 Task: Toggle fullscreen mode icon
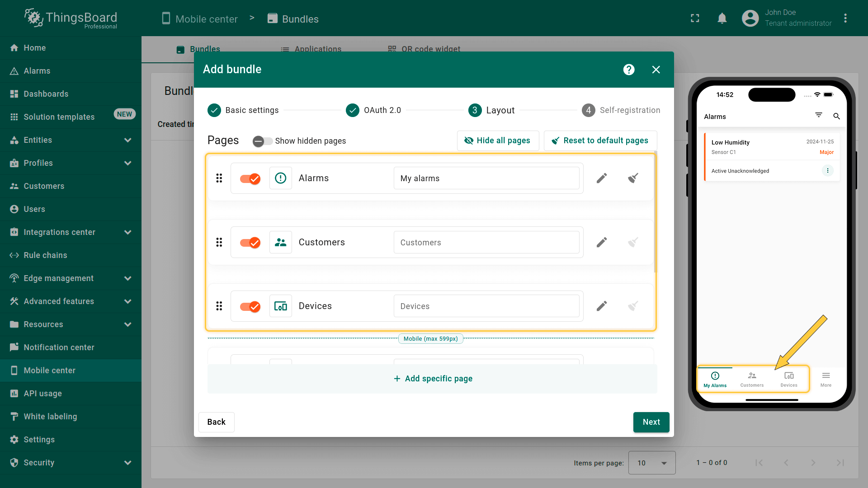[695, 19]
